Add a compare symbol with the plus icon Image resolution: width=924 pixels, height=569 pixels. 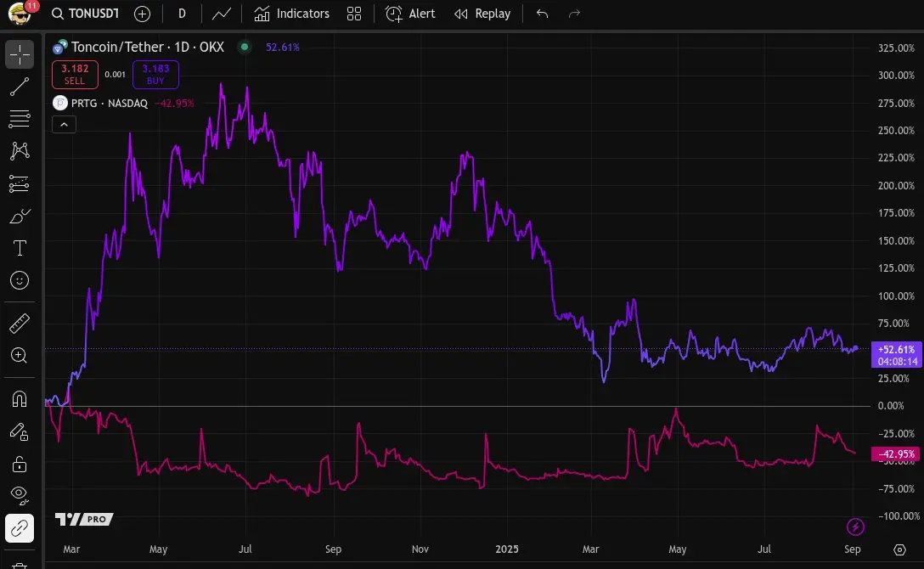142,14
